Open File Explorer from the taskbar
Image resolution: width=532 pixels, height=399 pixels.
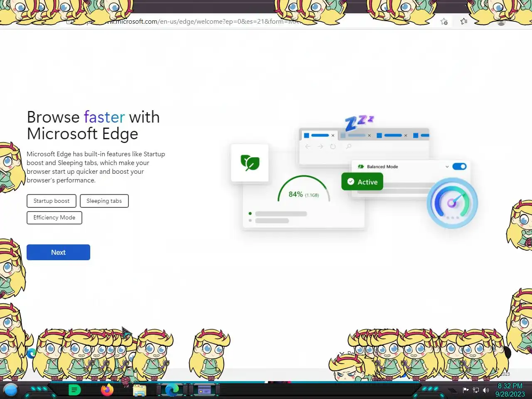click(x=140, y=390)
